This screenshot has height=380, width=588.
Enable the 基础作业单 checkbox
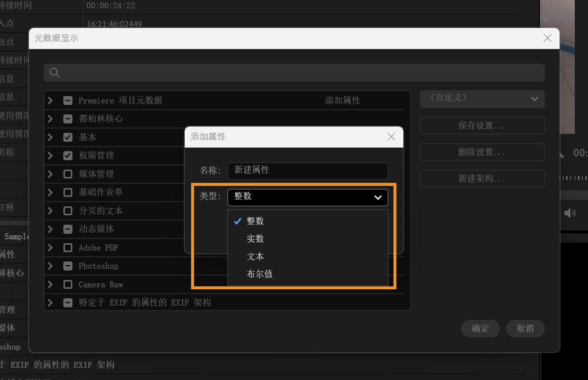[x=68, y=192]
